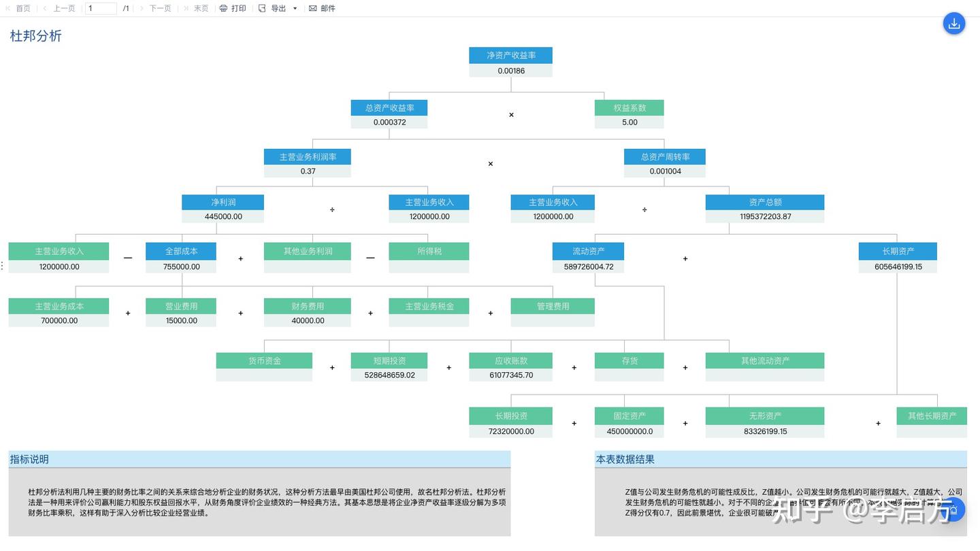
Task: Select the 净资产收益率 root node
Action: (510, 55)
